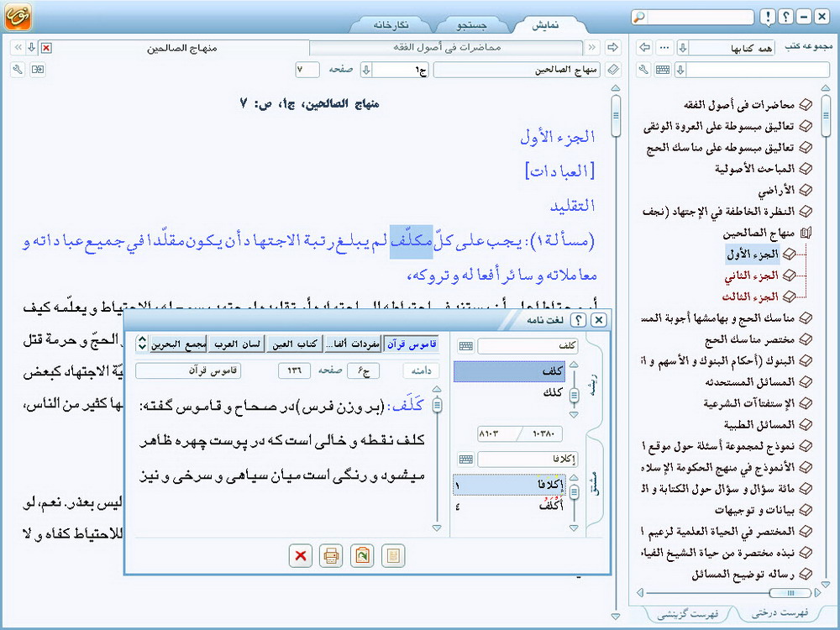This screenshot has width=840, height=630.
Task: Open the volume ج۱ dropdown arrow
Action: [366, 70]
